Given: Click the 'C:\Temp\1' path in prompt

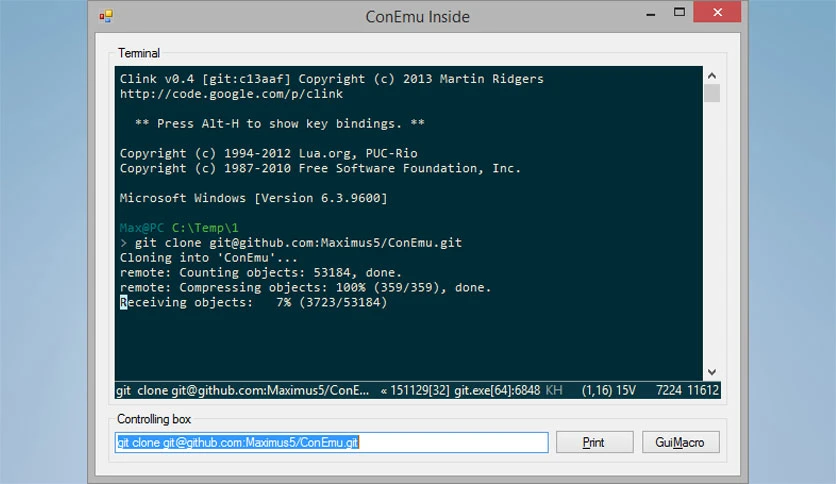Looking at the screenshot, I should 205,228.
